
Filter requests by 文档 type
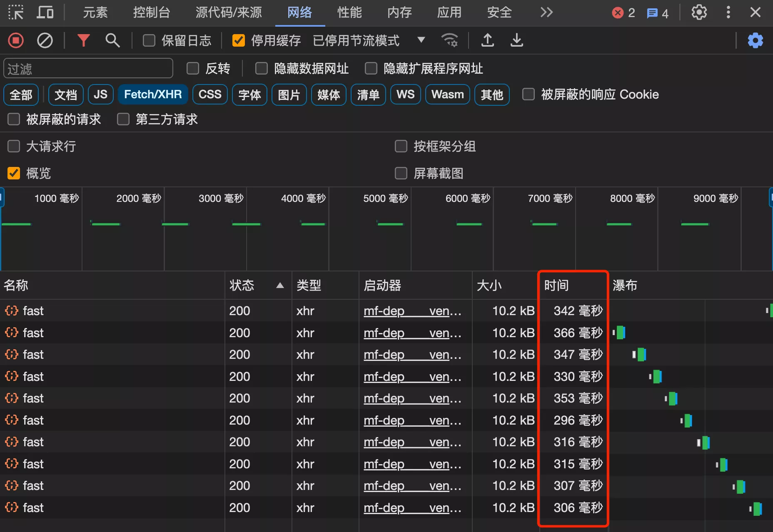(x=66, y=94)
